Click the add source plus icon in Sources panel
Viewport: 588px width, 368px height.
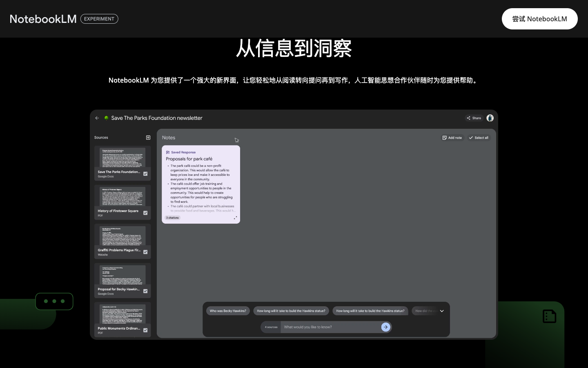tap(148, 138)
